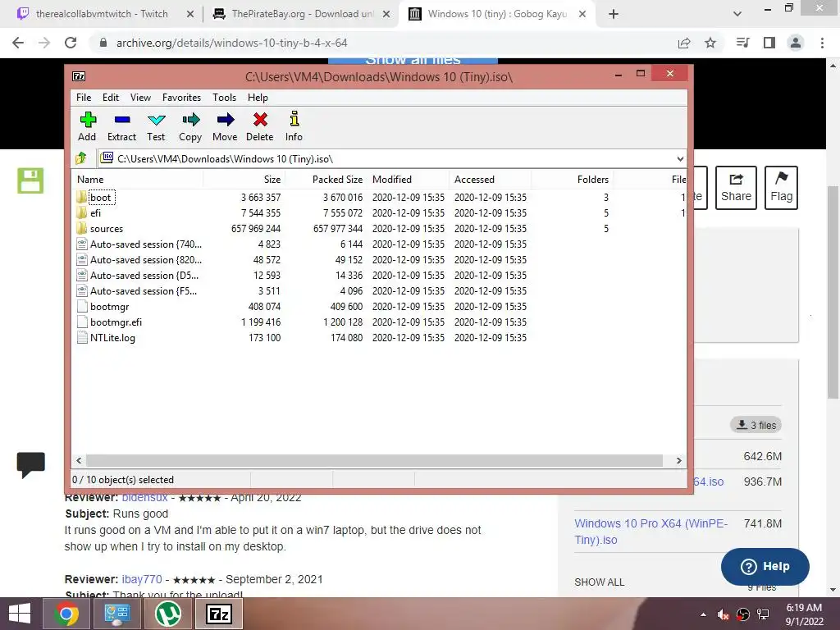Select Auto-saved session {820... file

click(146, 260)
